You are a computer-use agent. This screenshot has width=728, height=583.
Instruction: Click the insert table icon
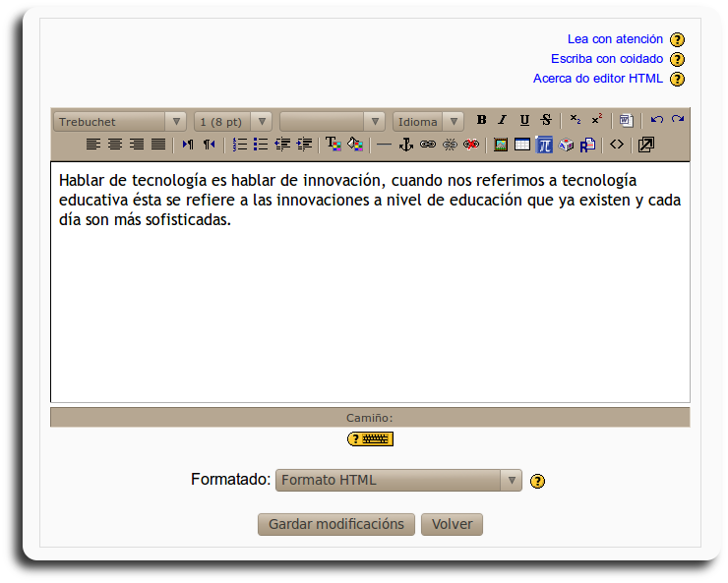[x=521, y=145]
